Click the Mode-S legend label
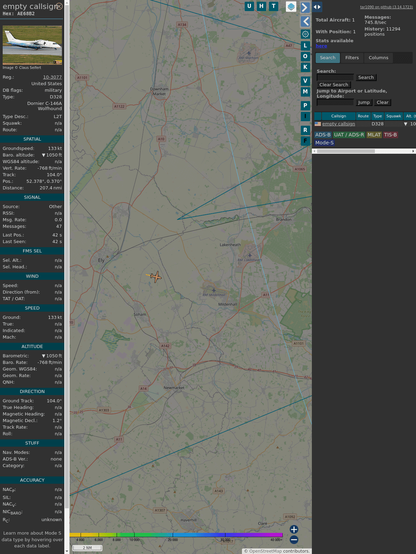 coord(324,143)
